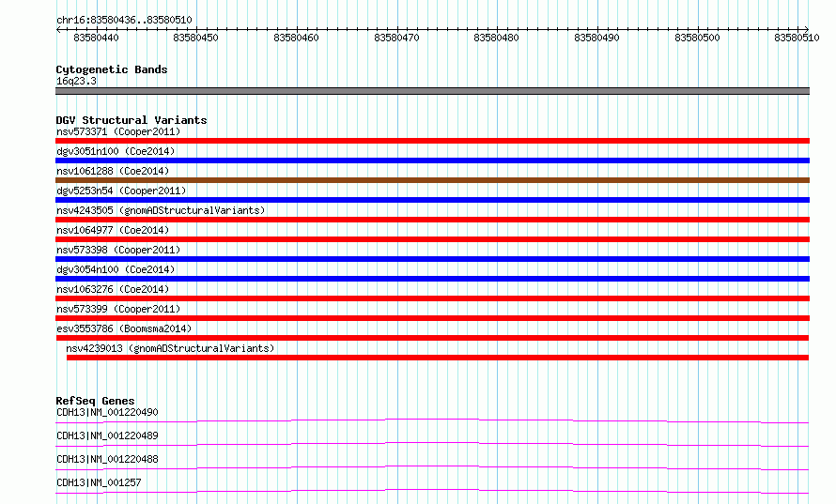Screen dimensions: 836x504
Task: Click the red bar for nsv4243505
Action: (x=432, y=220)
